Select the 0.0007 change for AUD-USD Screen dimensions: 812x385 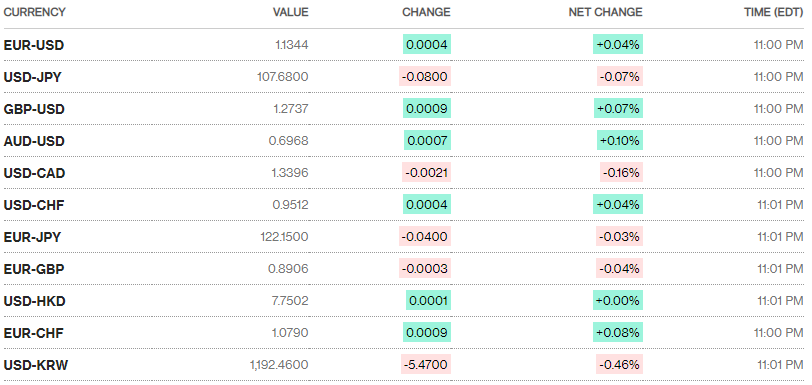(x=428, y=141)
